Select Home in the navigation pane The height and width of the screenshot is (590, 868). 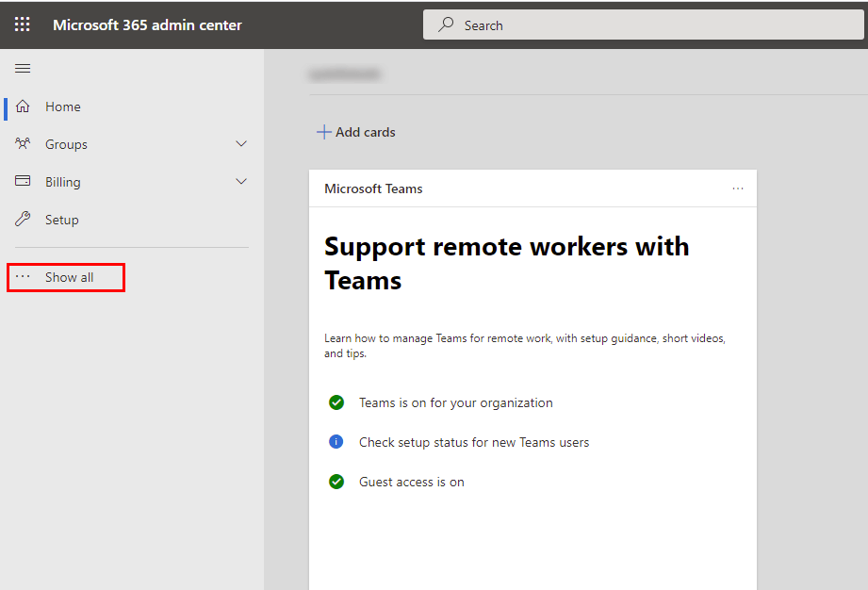click(63, 107)
